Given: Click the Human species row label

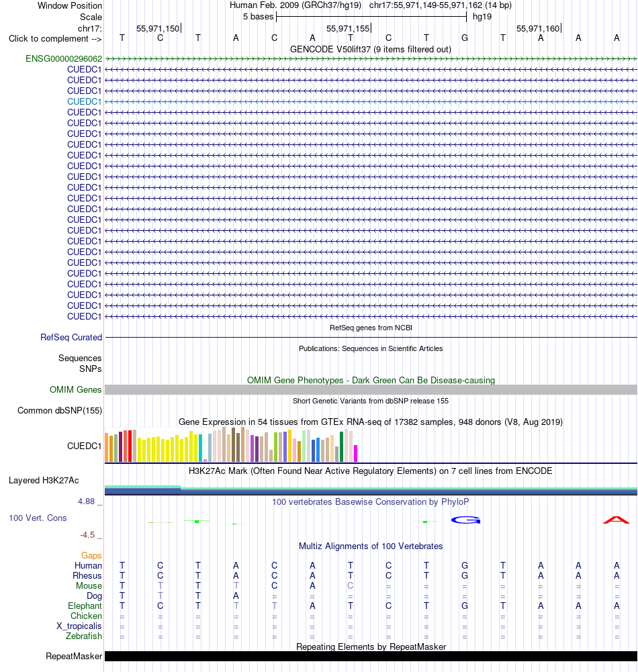Looking at the screenshot, I should pyautogui.click(x=89, y=566).
